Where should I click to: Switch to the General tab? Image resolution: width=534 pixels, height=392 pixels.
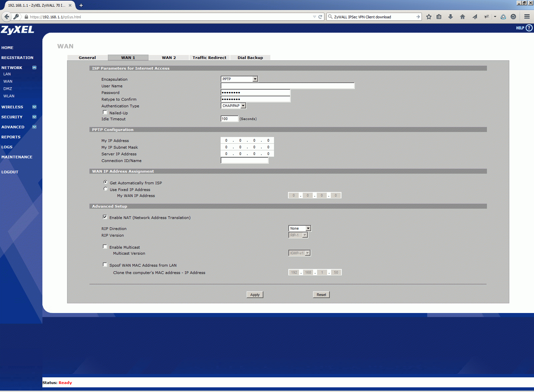[x=87, y=58]
